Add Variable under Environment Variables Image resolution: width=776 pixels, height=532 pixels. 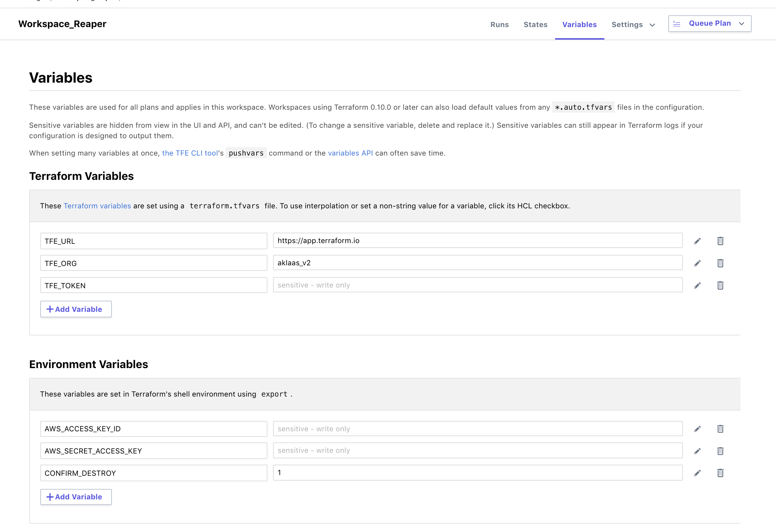tap(76, 497)
